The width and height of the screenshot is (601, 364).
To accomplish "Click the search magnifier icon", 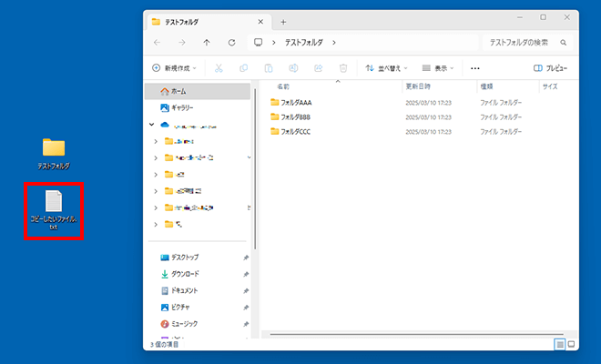I will [x=563, y=43].
